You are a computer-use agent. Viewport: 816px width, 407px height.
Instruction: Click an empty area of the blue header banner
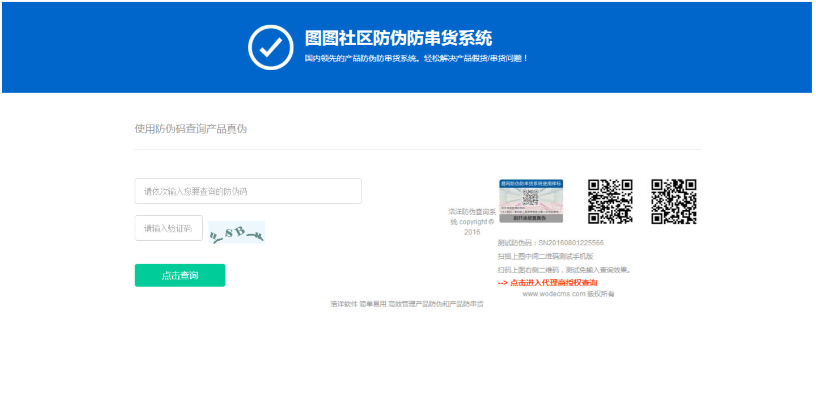point(680,46)
